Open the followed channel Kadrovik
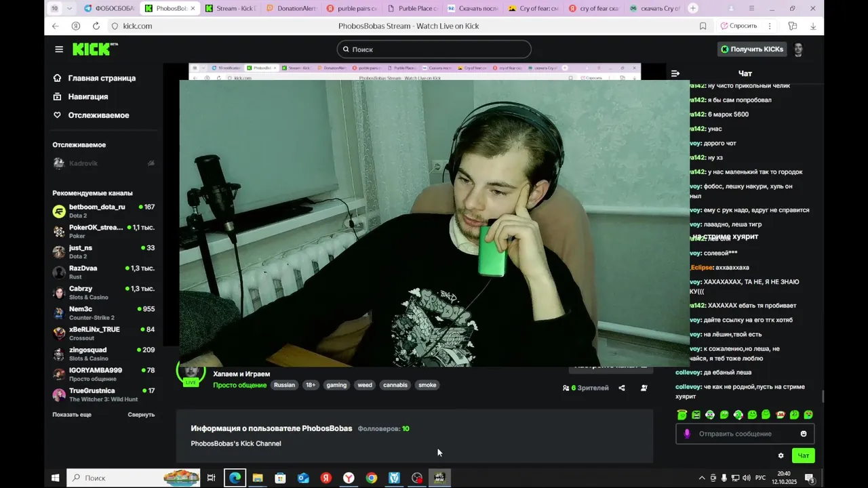 click(x=104, y=163)
